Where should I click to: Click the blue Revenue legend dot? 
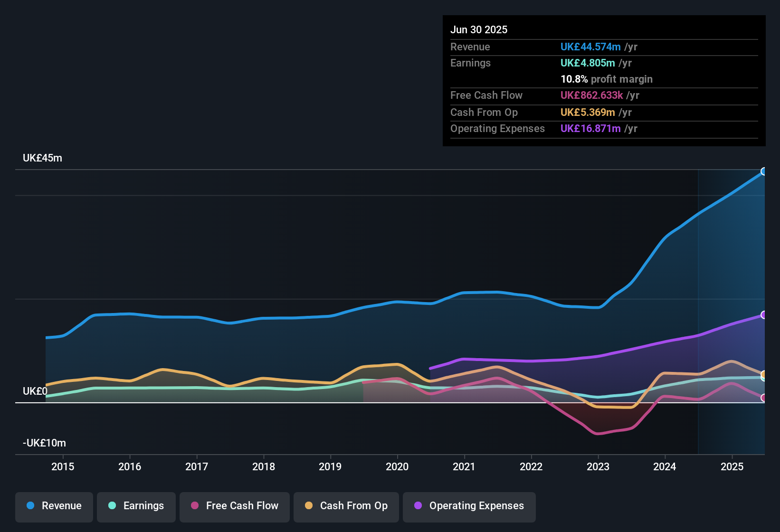pos(29,506)
